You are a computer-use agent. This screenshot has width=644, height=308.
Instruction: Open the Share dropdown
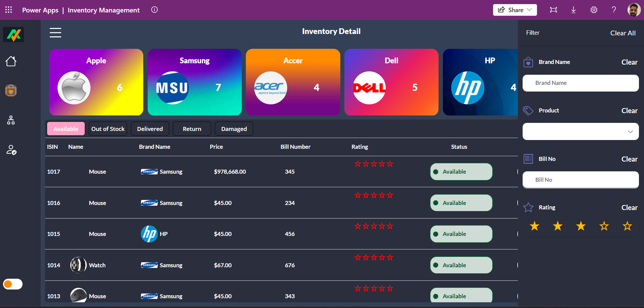coord(515,10)
